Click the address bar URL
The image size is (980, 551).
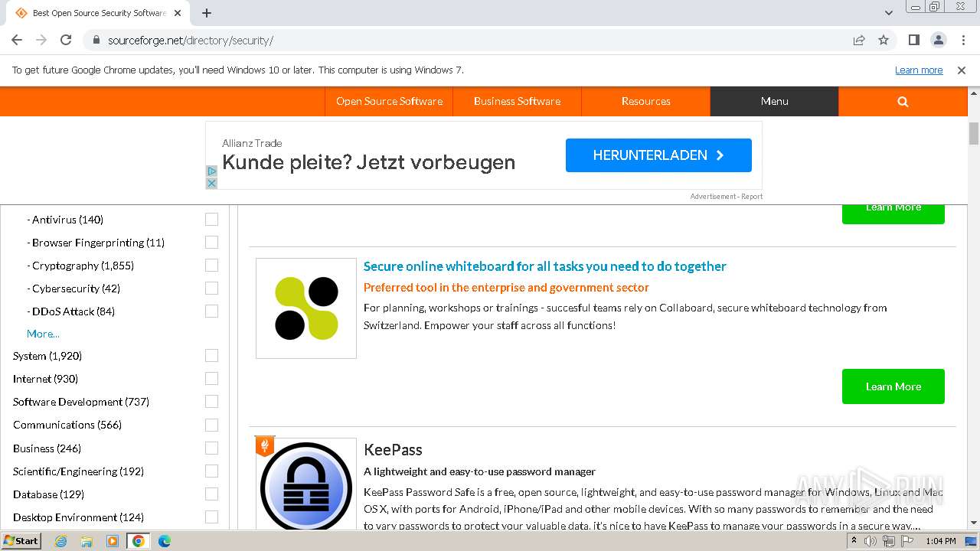pos(191,40)
